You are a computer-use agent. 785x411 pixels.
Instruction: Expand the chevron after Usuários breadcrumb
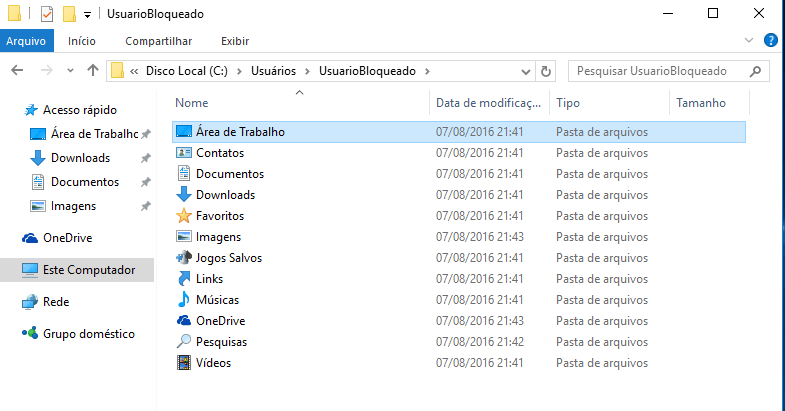[x=307, y=72]
